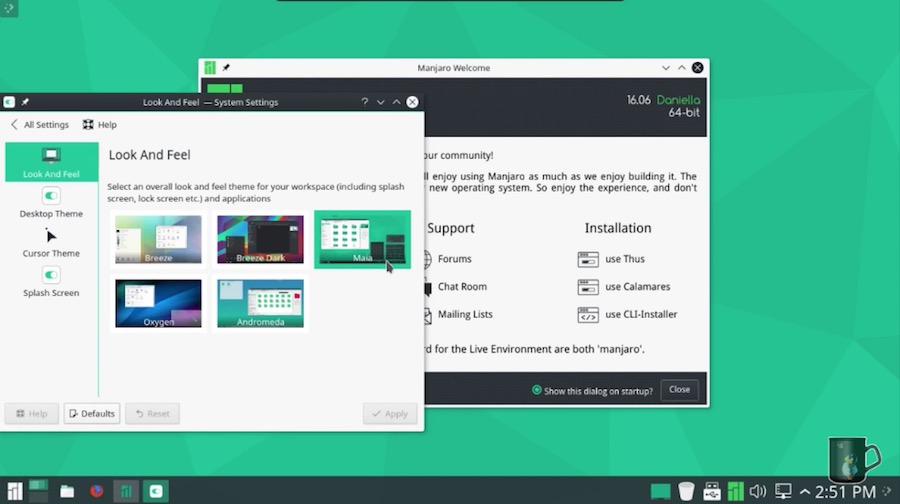Click the green desktop tray icon
This screenshot has width=900, height=504.
point(660,491)
